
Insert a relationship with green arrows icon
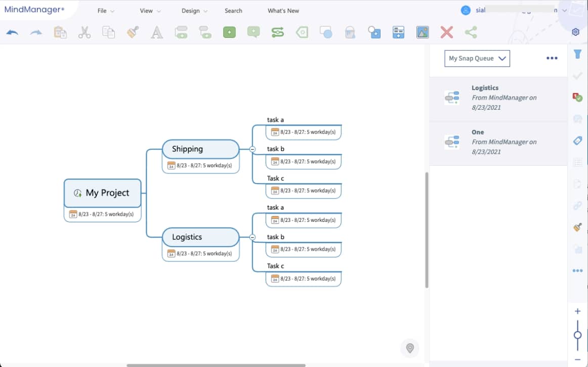coord(277,33)
